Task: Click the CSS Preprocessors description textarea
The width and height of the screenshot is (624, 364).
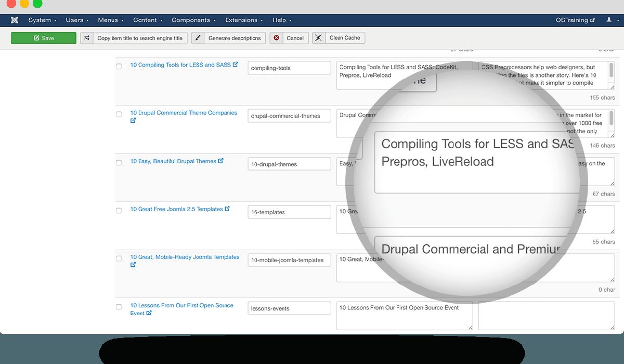Action: click(x=547, y=75)
